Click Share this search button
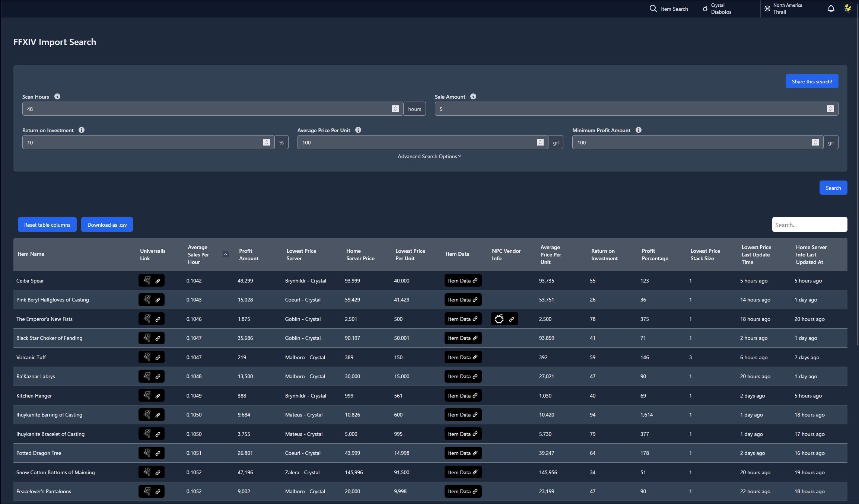The width and height of the screenshot is (859, 504). coord(812,81)
